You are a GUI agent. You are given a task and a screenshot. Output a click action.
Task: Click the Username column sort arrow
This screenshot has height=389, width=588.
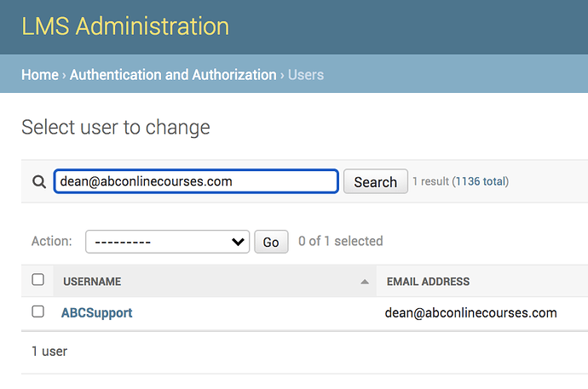365,282
